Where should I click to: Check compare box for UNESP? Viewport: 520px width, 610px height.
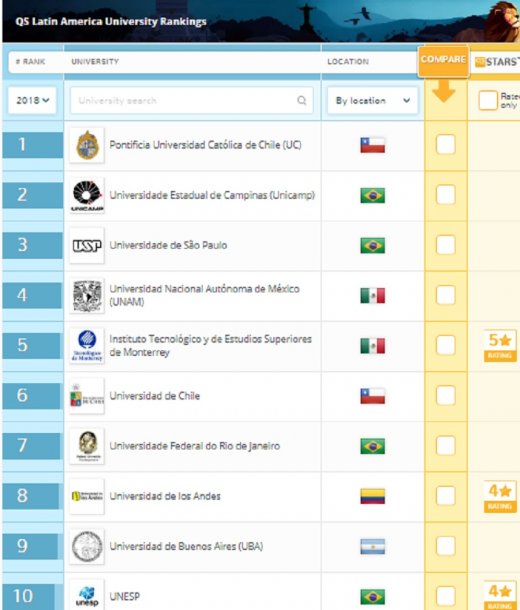[446, 596]
